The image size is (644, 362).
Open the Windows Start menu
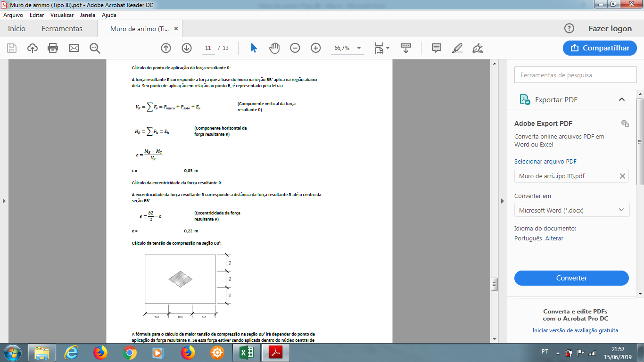pos(12,353)
